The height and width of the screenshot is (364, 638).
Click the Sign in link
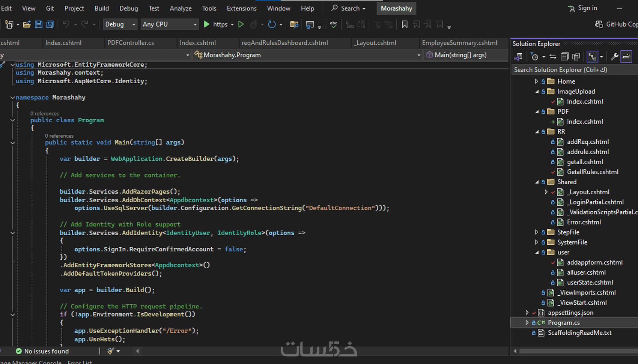coord(587,8)
